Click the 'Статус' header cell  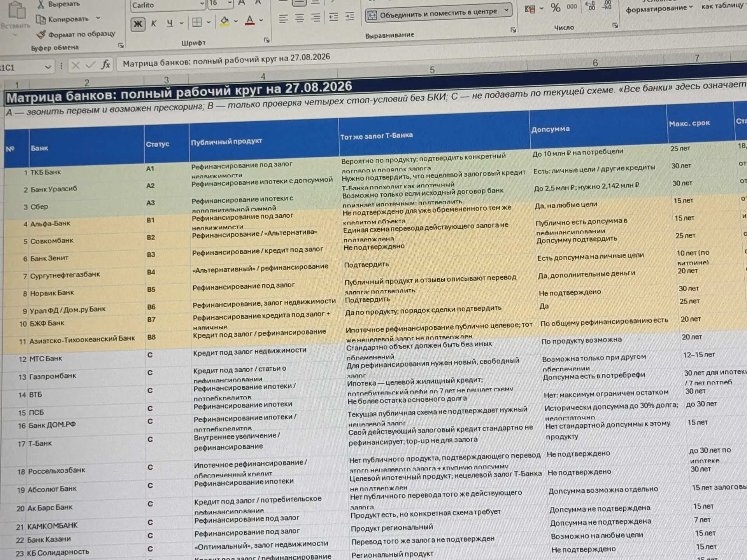[167, 143]
